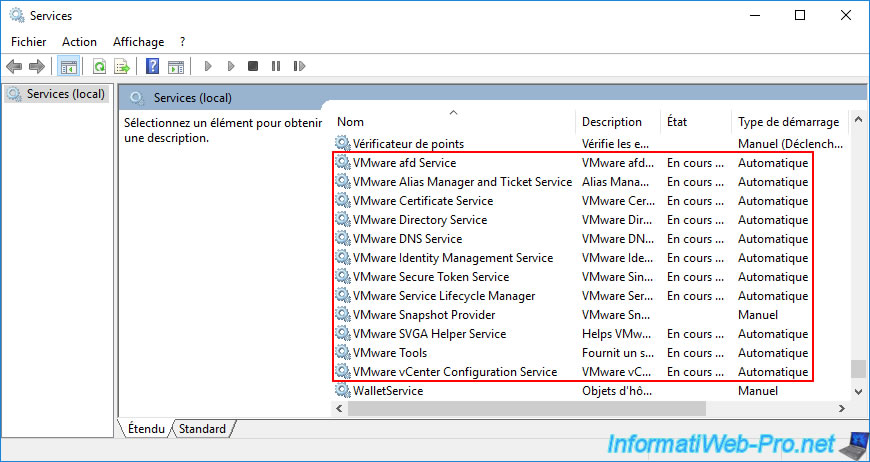Click the 'Alias Mana...' description cell
The image size is (870, 462).
pyautogui.click(x=615, y=182)
